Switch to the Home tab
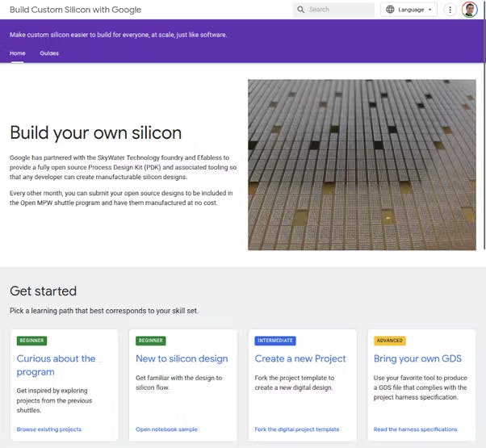This screenshot has width=486, height=448. [x=18, y=53]
